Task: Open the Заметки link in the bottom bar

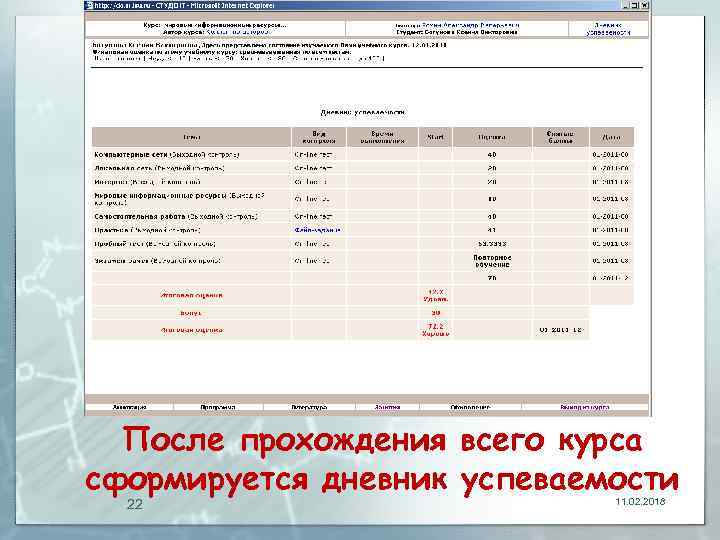Action: [x=387, y=407]
